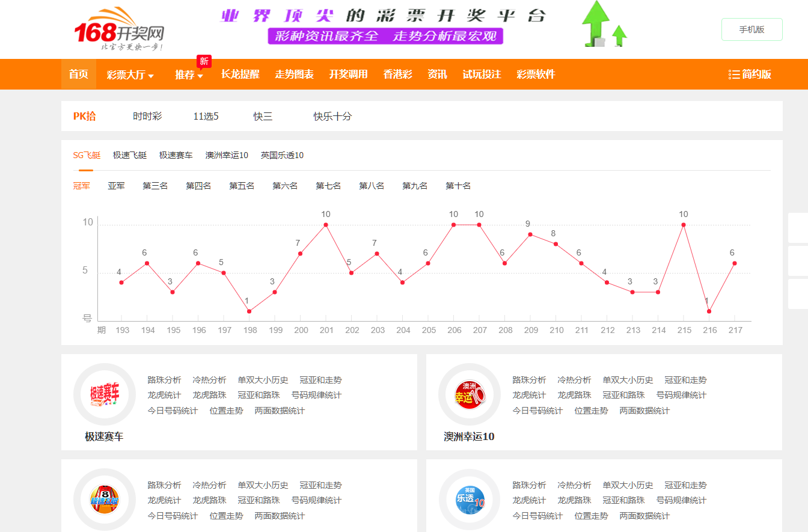This screenshot has height=532, width=808.
Task: Open the 走势图表 navigation menu item
Action: 294,74
